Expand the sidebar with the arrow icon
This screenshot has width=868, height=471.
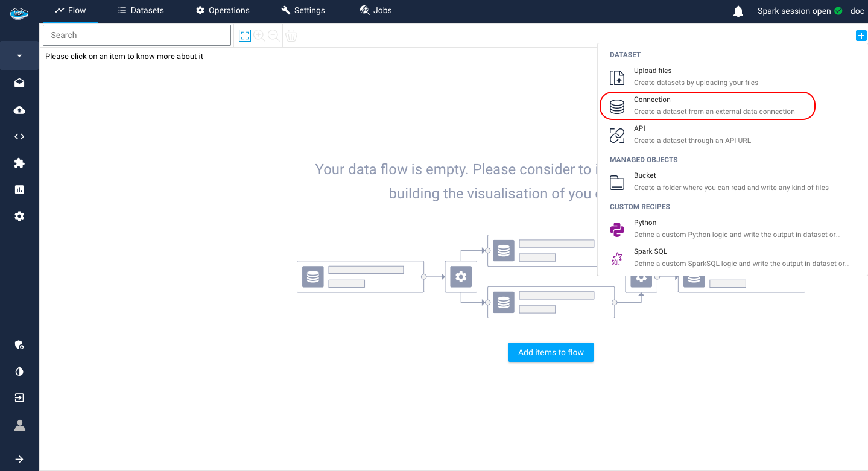coord(19,459)
